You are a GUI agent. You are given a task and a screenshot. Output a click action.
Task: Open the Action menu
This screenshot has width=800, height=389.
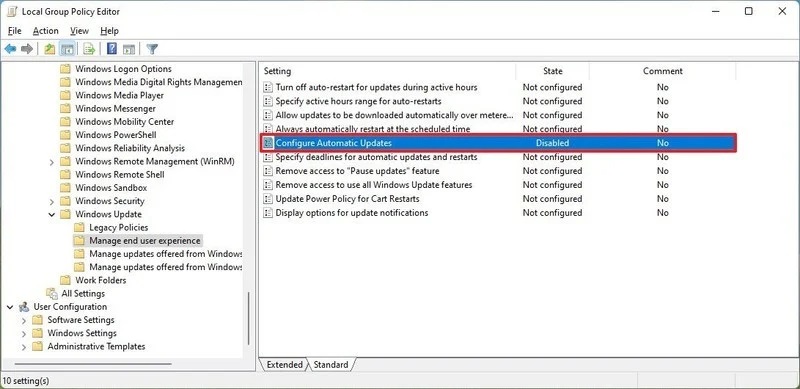pos(46,31)
